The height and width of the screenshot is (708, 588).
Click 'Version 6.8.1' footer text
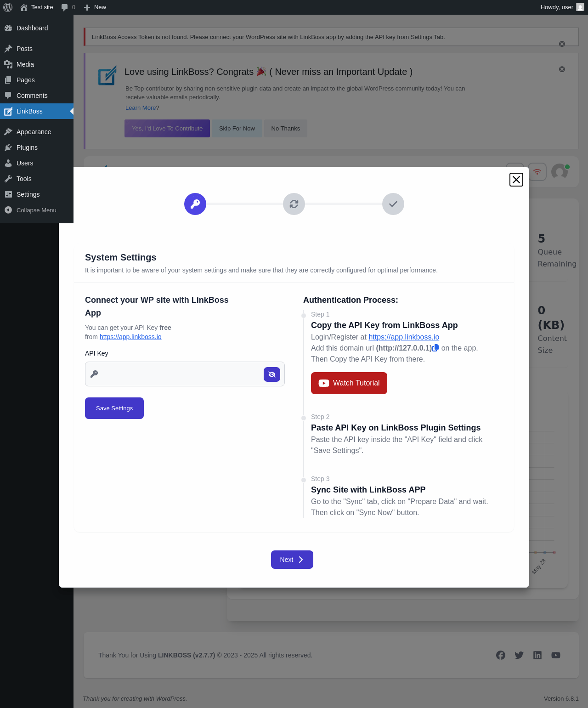click(x=561, y=699)
